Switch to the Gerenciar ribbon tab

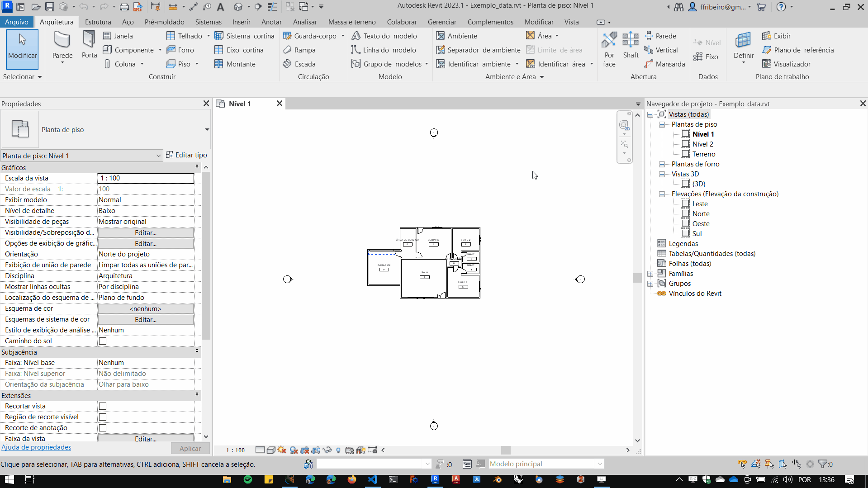(441, 22)
